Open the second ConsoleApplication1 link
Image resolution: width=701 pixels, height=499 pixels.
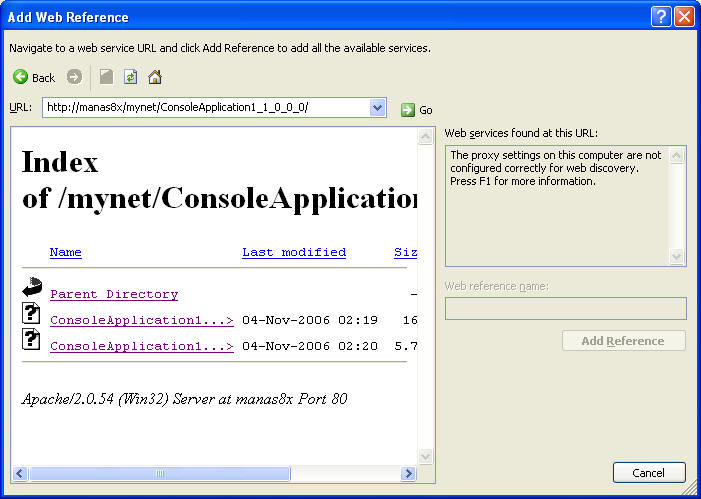[x=141, y=346]
